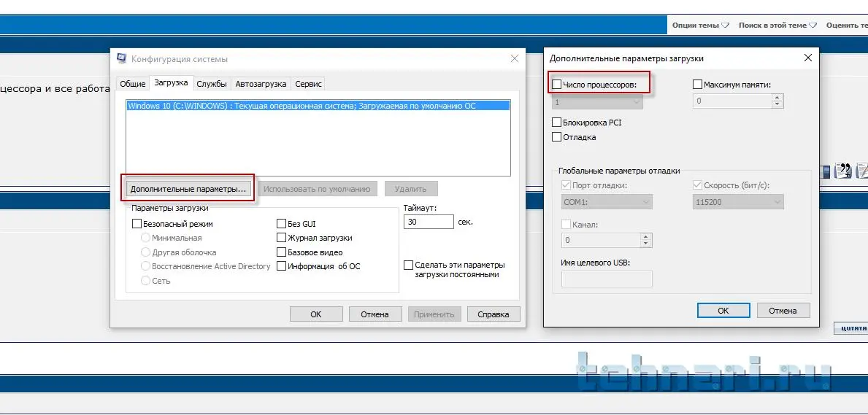Image resolution: width=868 pixels, height=415 pixels.
Task: Decrease the maximum memory spinner value
Action: tap(777, 104)
